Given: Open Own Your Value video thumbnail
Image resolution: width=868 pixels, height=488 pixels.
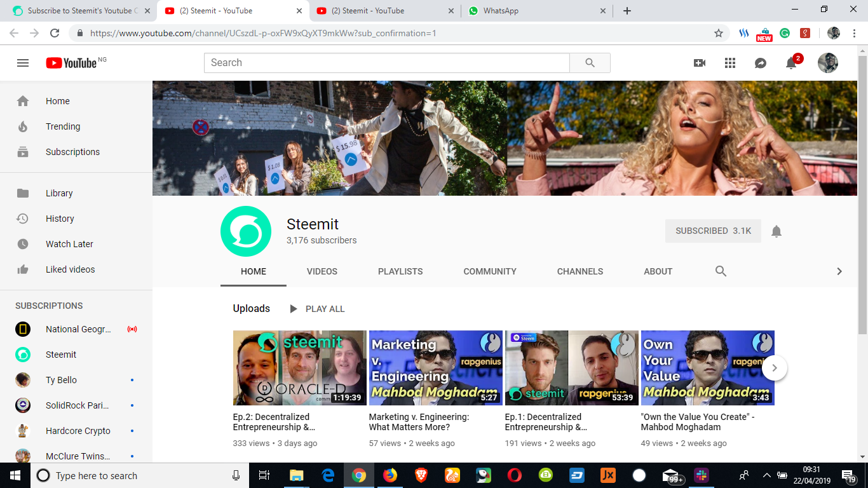Looking at the screenshot, I should [x=708, y=368].
